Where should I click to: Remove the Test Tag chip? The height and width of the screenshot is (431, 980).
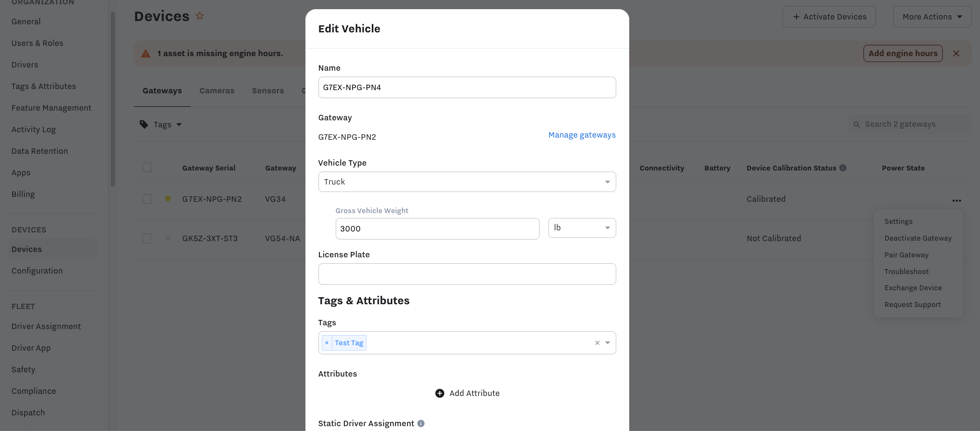(326, 343)
